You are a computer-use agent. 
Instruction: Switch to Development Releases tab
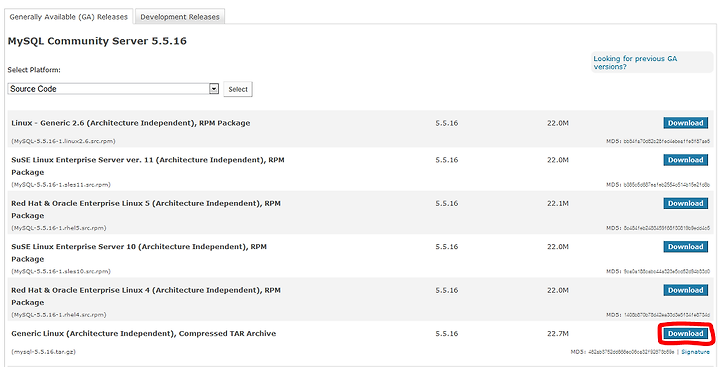point(180,17)
